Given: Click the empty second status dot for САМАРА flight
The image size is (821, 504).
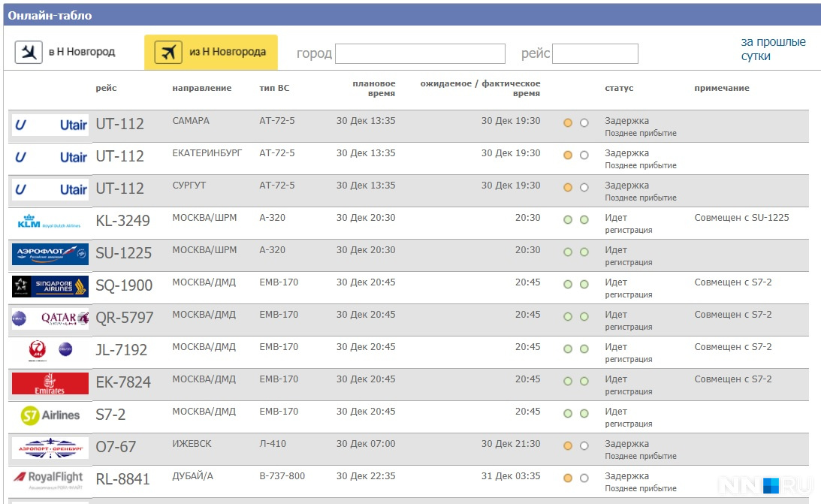Looking at the screenshot, I should [584, 123].
